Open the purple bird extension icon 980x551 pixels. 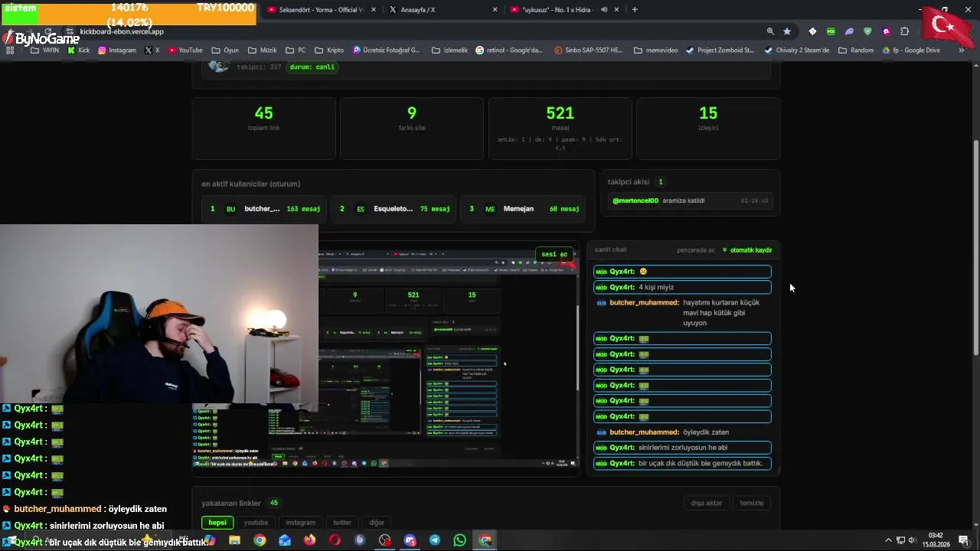[x=849, y=31]
